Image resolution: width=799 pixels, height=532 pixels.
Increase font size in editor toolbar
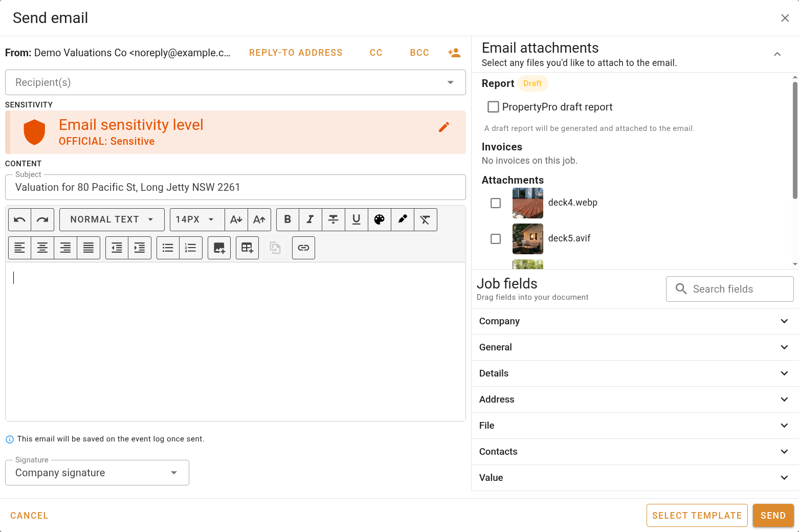click(259, 219)
